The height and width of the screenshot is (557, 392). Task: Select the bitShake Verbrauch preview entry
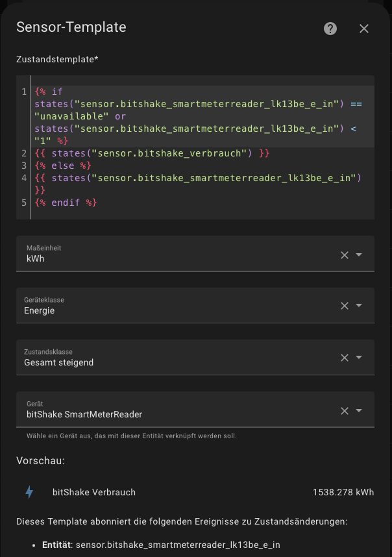coord(94,492)
